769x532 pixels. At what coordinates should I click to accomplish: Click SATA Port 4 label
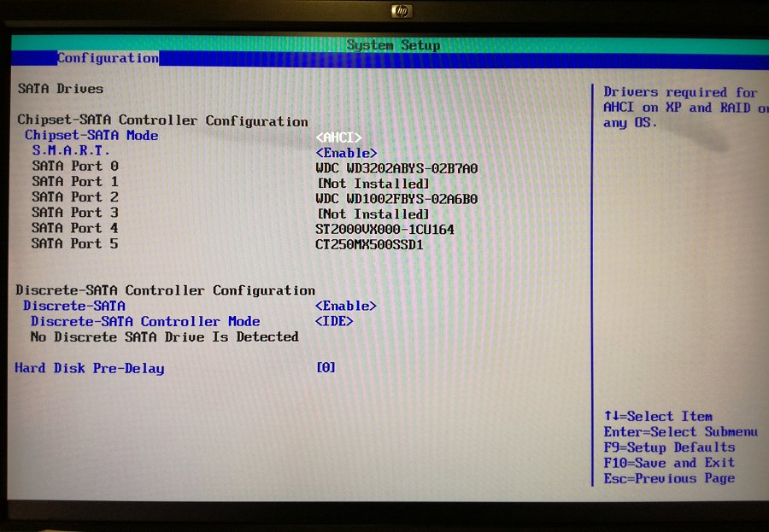[74, 228]
